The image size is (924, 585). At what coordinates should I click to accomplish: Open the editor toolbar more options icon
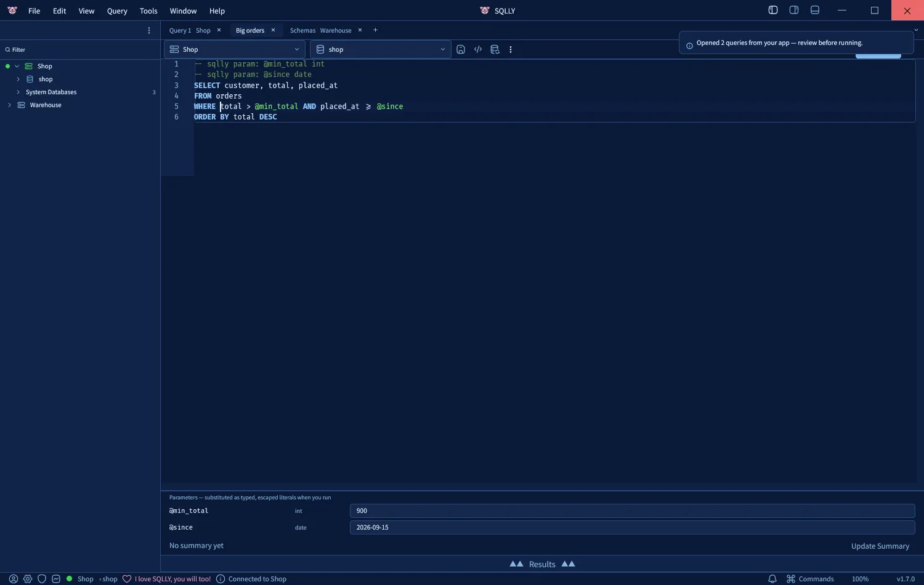(x=511, y=49)
